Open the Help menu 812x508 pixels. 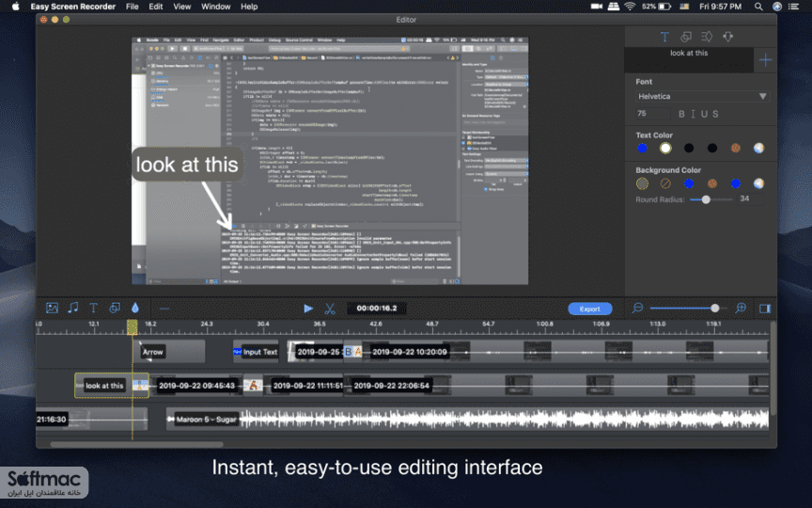[x=249, y=7]
